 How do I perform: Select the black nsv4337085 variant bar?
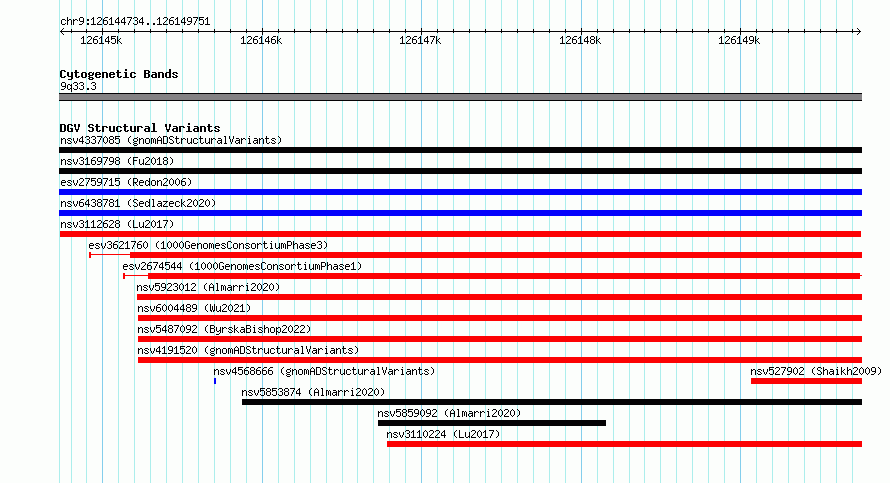coord(460,150)
